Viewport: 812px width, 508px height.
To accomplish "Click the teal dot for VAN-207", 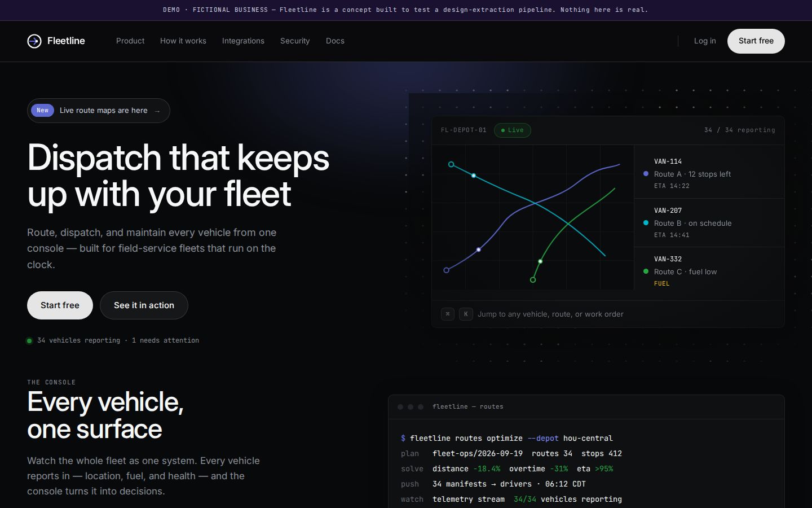I will point(646,223).
